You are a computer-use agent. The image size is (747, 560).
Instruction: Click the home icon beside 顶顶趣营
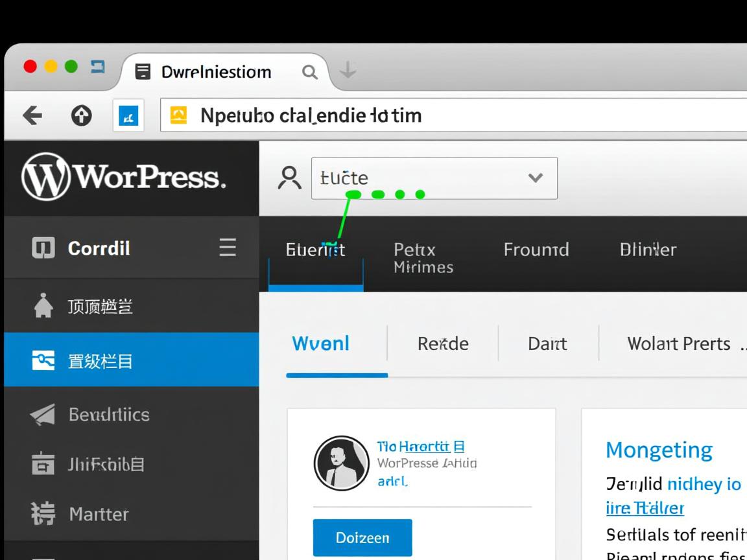(43, 306)
